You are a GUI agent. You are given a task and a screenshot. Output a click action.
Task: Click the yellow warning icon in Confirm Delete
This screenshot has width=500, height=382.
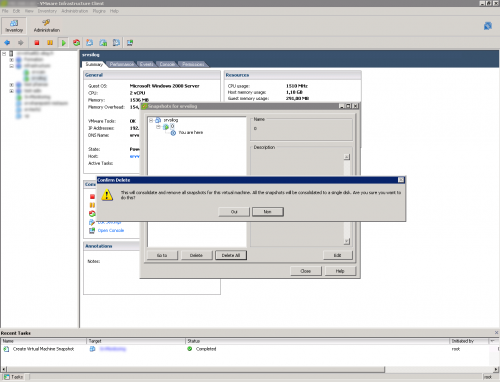point(107,195)
